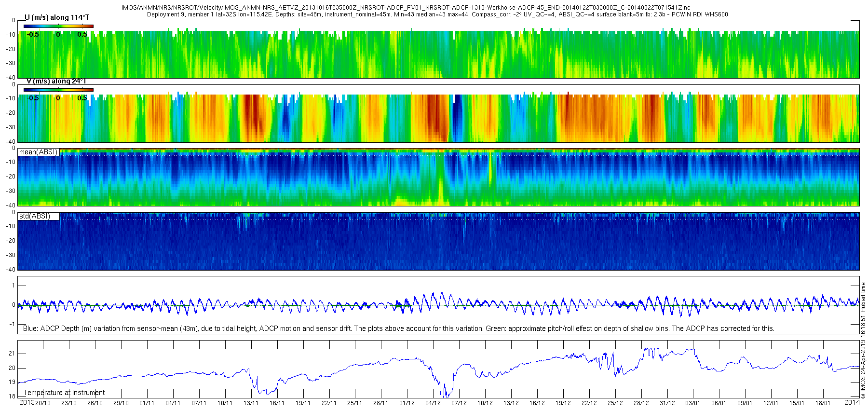This screenshot has width=868, height=410.
Task: Click the blue ADCP depth variation description text
Action: point(398,328)
